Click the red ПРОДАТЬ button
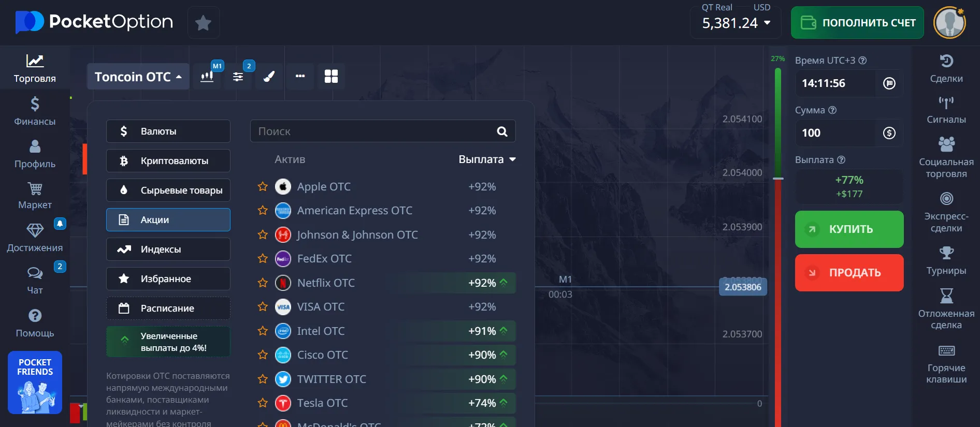 [x=849, y=273]
